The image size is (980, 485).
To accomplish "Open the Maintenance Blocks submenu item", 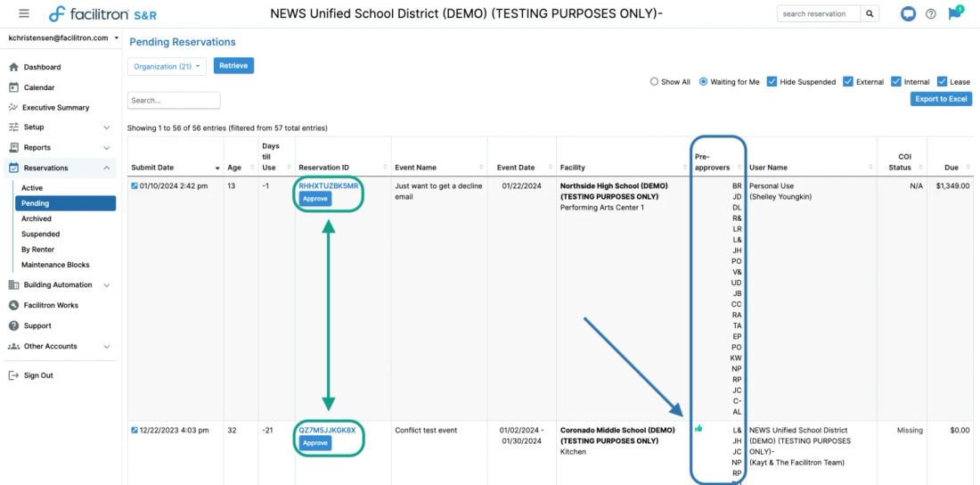I will coord(55,265).
